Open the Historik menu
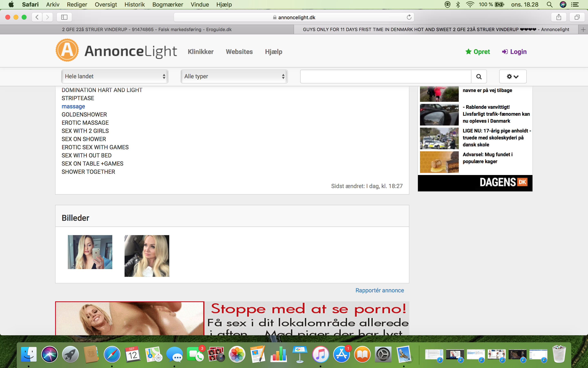The width and height of the screenshot is (588, 368). pos(135,4)
